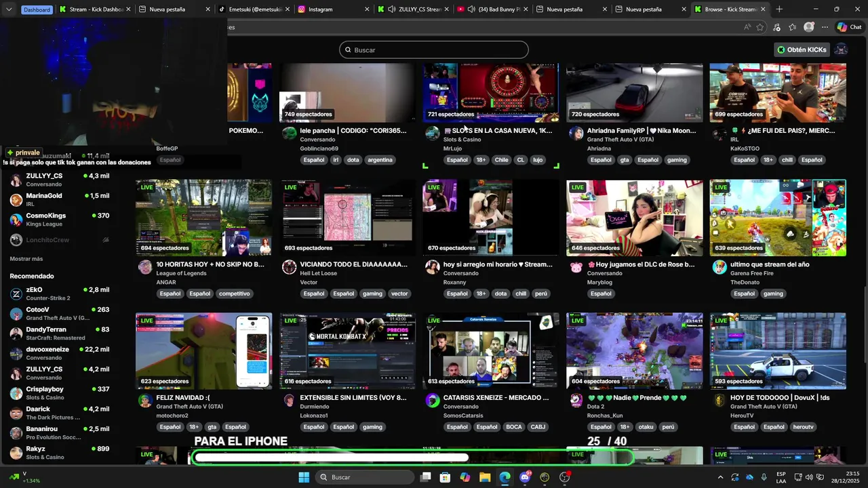Open the volume icon in system tray
The image size is (868, 488).
pos(809,477)
